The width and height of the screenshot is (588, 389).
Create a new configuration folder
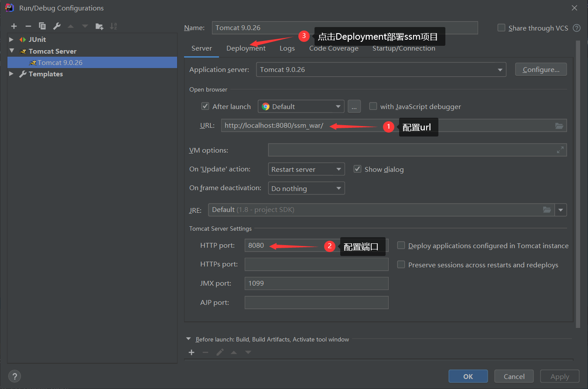pos(99,26)
